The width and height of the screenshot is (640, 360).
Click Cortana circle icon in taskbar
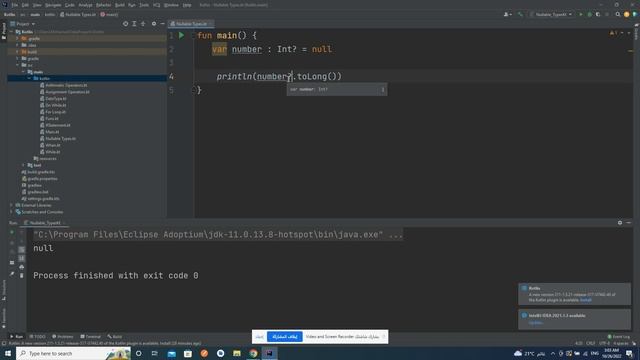click(x=138, y=353)
